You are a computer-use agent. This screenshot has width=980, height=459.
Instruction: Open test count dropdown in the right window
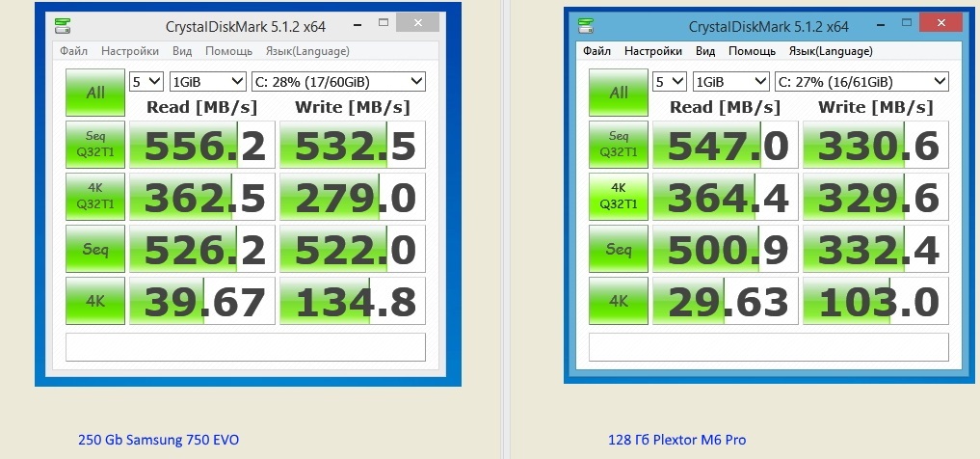click(670, 81)
